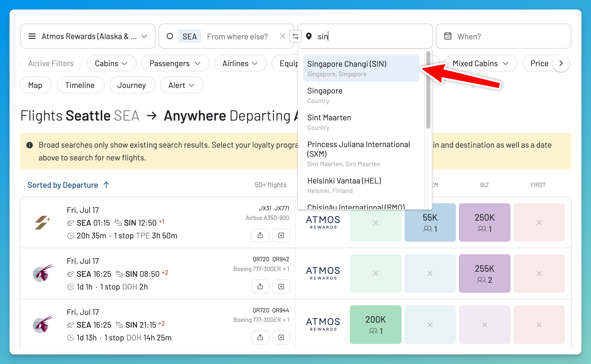Expand details for JX31 JX771 flight
The width and height of the screenshot is (591, 364).
click(281, 235)
